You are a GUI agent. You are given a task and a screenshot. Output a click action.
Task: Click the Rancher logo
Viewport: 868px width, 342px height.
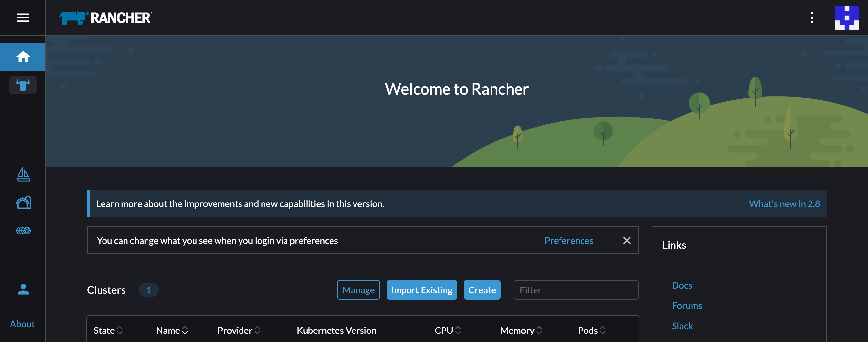click(x=106, y=18)
